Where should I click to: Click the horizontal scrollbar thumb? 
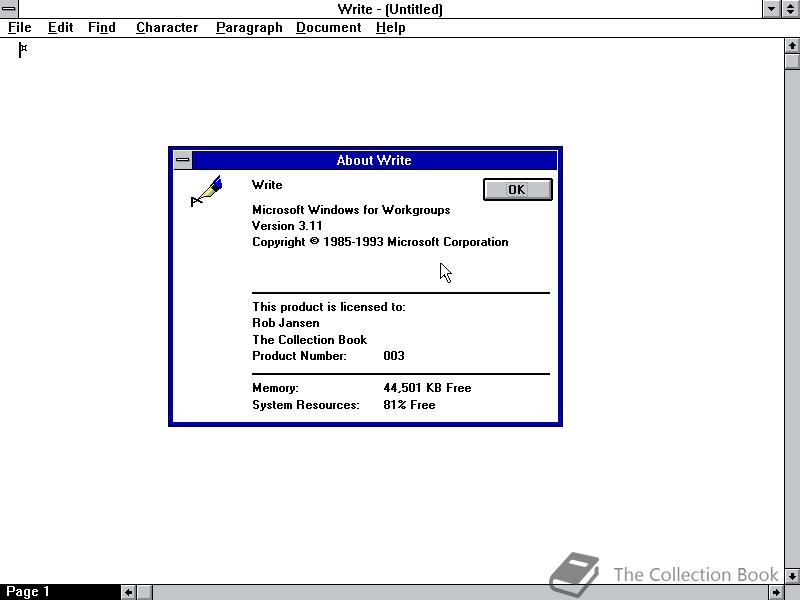pyautogui.click(x=144, y=592)
